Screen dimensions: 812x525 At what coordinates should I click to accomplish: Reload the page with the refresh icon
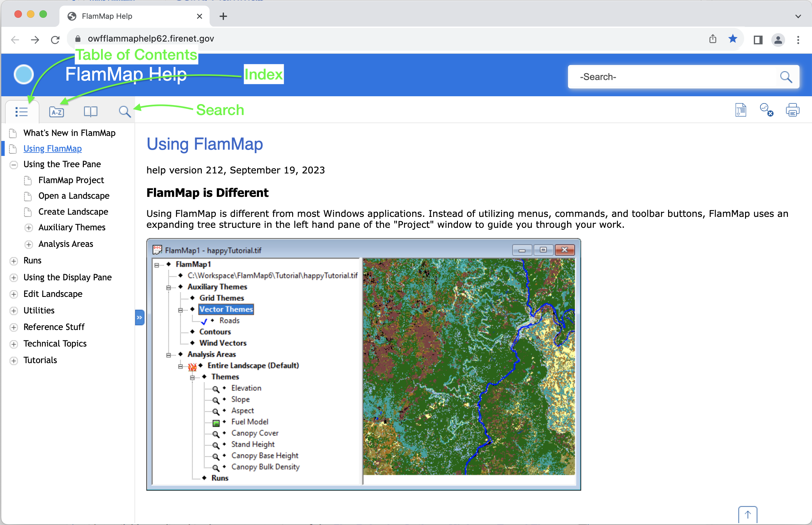pos(55,40)
